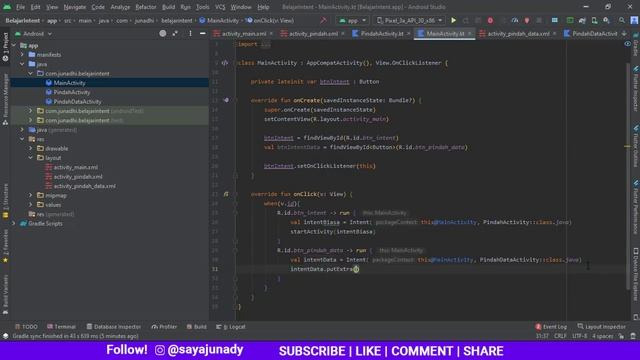Click the implements gutter icon beside onClick
This screenshot has height=360, width=640.
(x=226, y=194)
